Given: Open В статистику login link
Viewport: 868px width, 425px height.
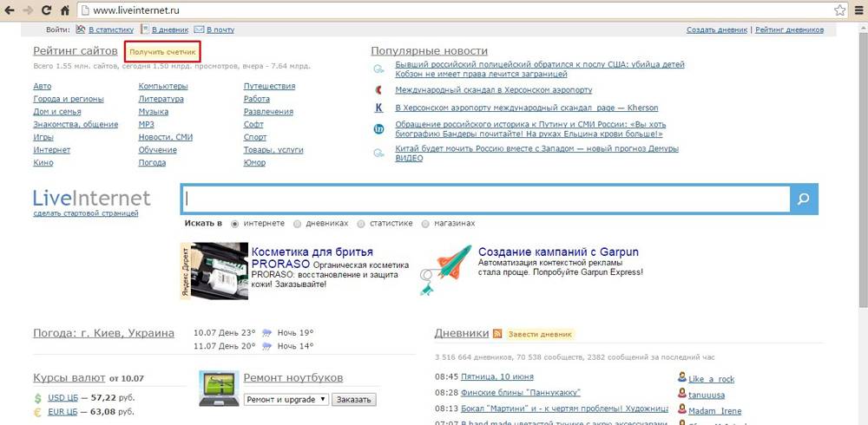Looking at the screenshot, I should tap(111, 29).
